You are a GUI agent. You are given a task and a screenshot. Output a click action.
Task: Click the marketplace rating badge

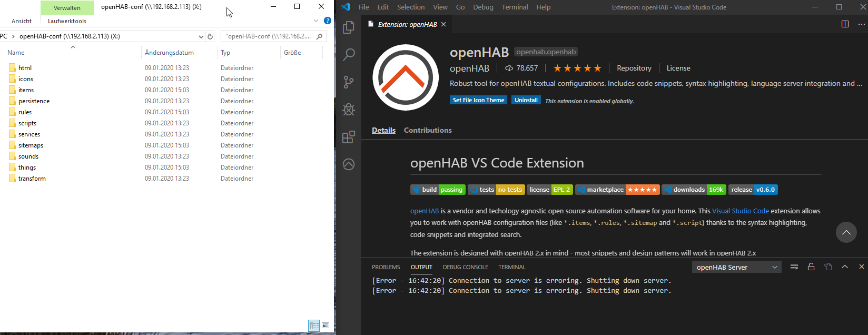tap(617, 190)
